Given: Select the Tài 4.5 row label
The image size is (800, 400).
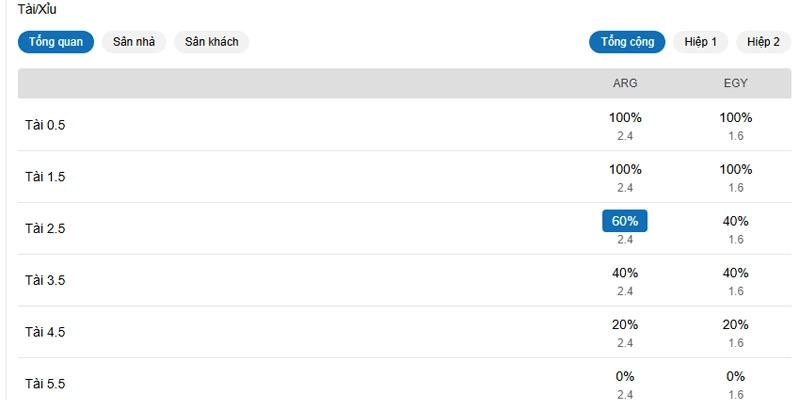Looking at the screenshot, I should click(x=45, y=332).
